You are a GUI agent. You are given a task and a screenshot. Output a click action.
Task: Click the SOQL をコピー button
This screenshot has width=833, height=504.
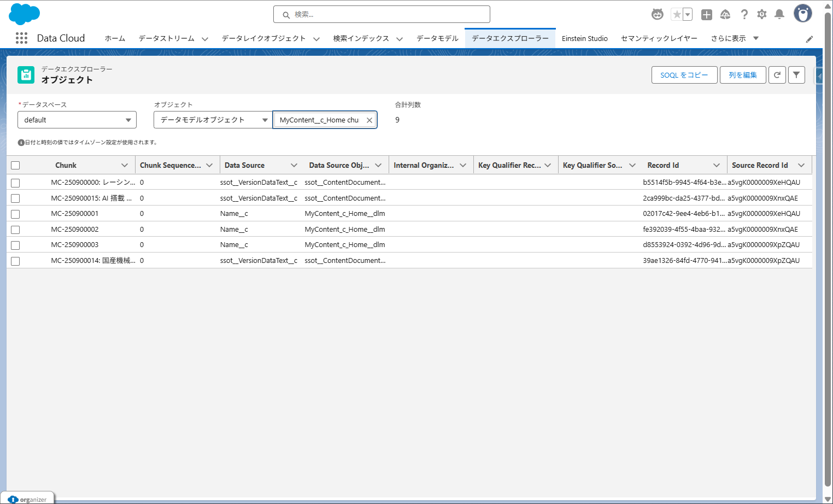click(684, 75)
